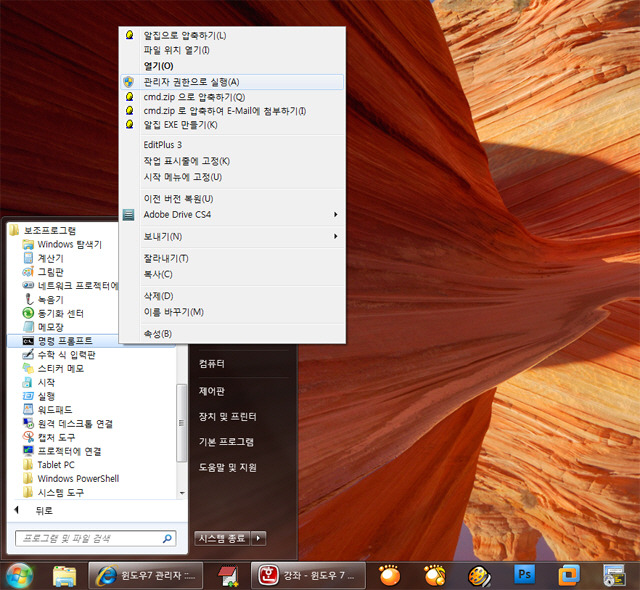Click the Windows Start orb button

(x=19, y=574)
